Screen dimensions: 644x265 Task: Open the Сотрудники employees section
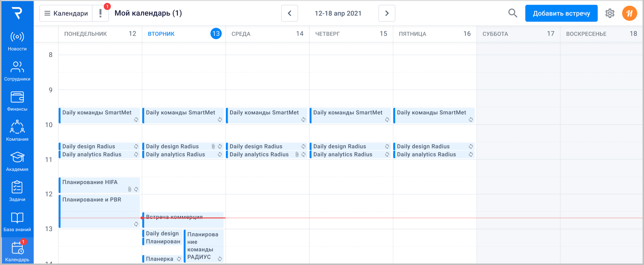[x=17, y=71]
